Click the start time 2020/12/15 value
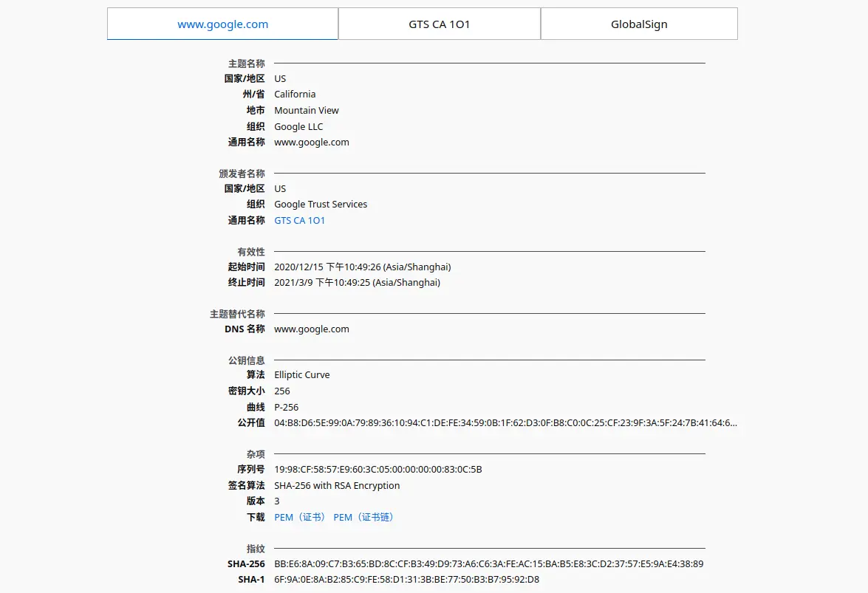868x593 pixels. (362, 267)
